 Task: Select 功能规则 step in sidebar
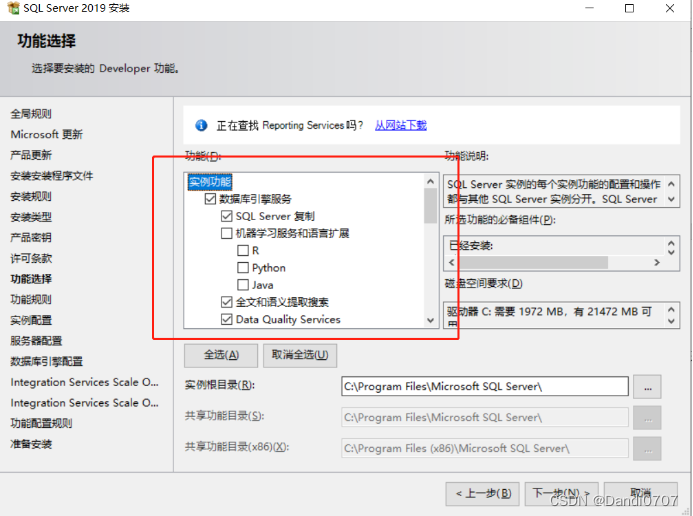(31, 300)
